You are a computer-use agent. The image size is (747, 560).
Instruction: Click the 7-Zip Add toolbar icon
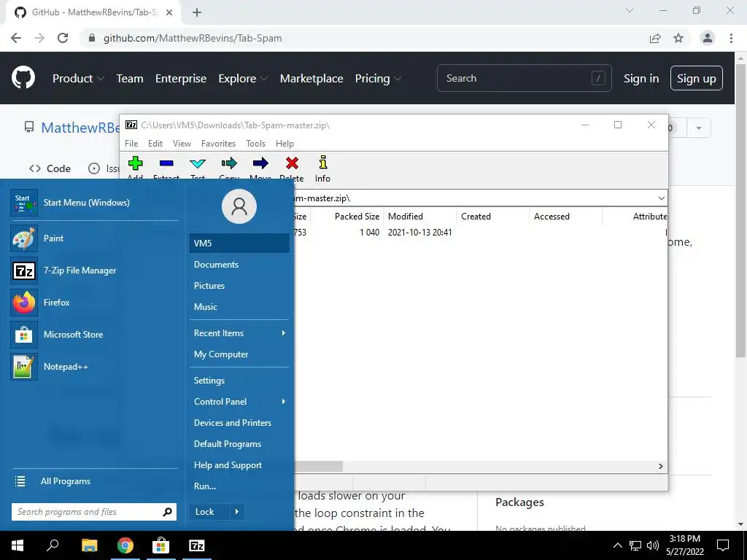pyautogui.click(x=135, y=163)
